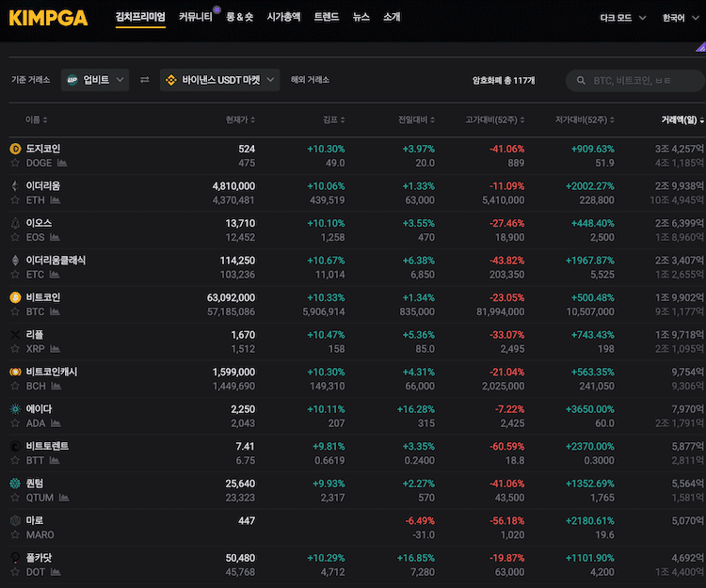This screenshot has width=706, height=588.
Task: Favorite BCH with its star
Action: (15, 386)
